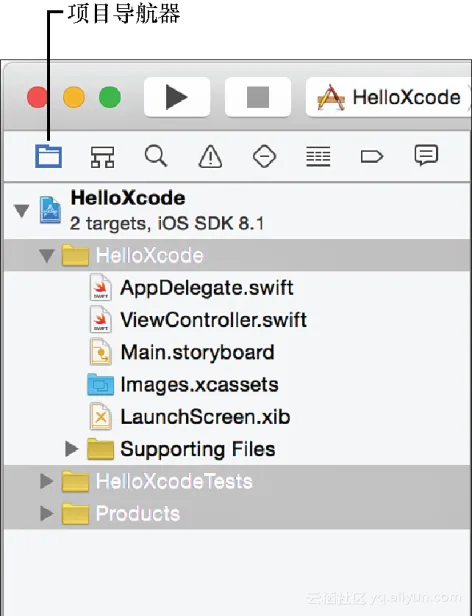Expand the Supporting Files folder
472x616 pixels.
click(x=72, y=449)
